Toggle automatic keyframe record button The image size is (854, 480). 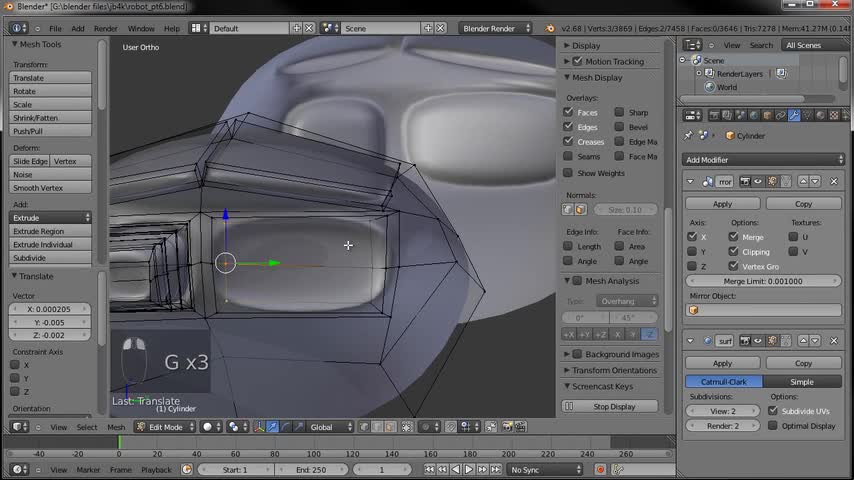[600, 470]
